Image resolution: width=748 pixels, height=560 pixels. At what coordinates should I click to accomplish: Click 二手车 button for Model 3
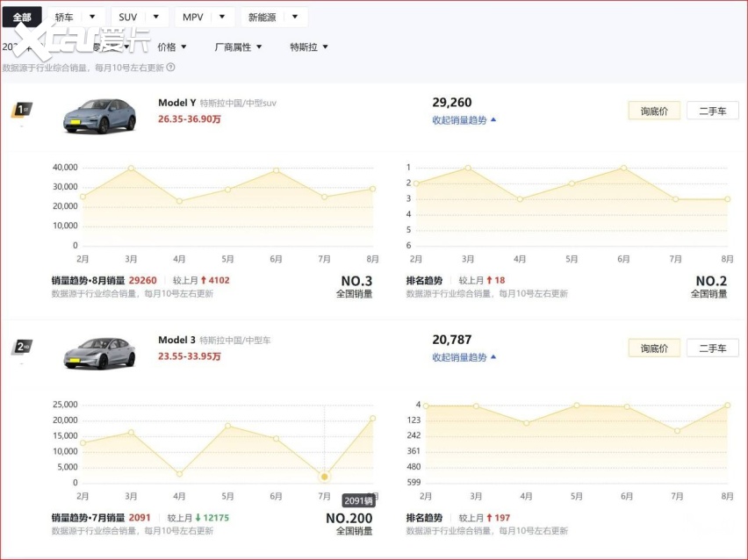[713, 348]
